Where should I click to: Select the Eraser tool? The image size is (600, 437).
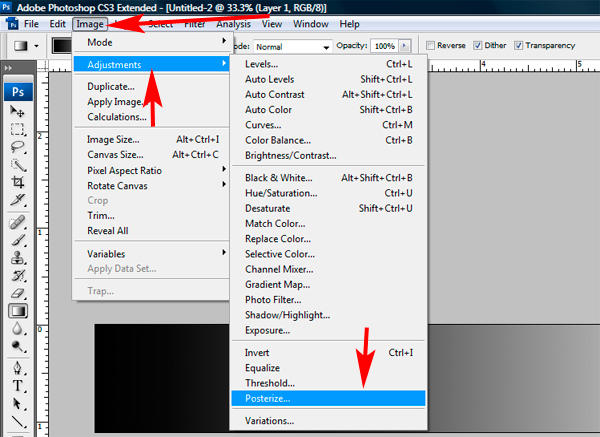pyautogui.click(x=17, y=294)
